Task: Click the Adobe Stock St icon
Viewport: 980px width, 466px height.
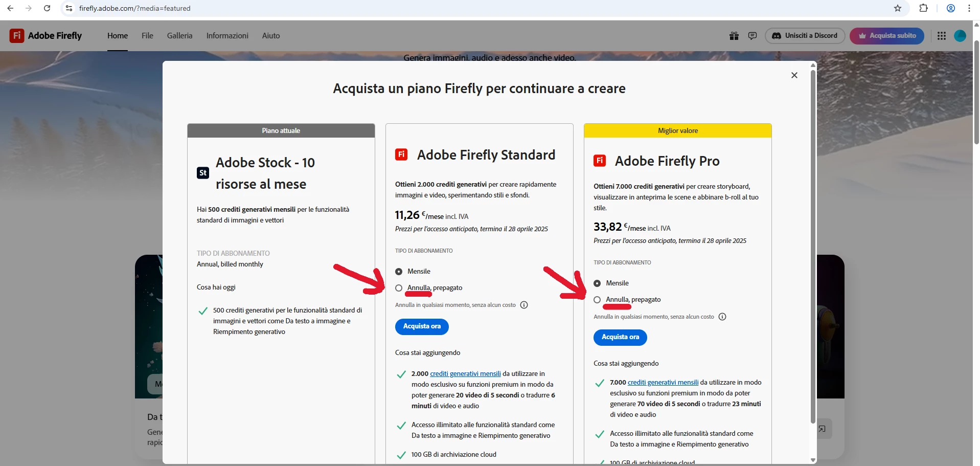Action: pyautogui.click(x=203, y=173)
